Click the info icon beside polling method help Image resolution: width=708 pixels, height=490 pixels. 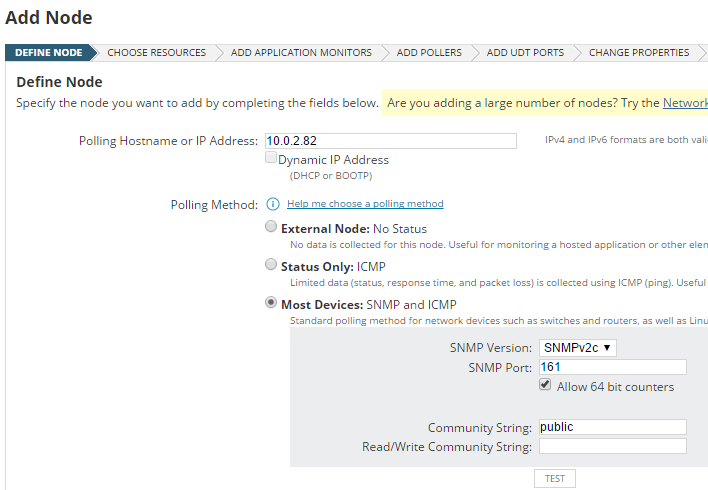272,204
